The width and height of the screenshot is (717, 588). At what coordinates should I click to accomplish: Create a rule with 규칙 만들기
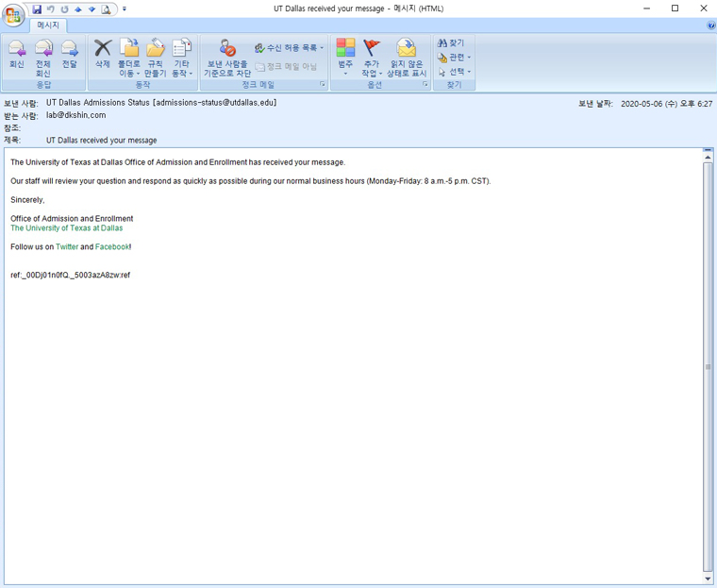[156, 58]
